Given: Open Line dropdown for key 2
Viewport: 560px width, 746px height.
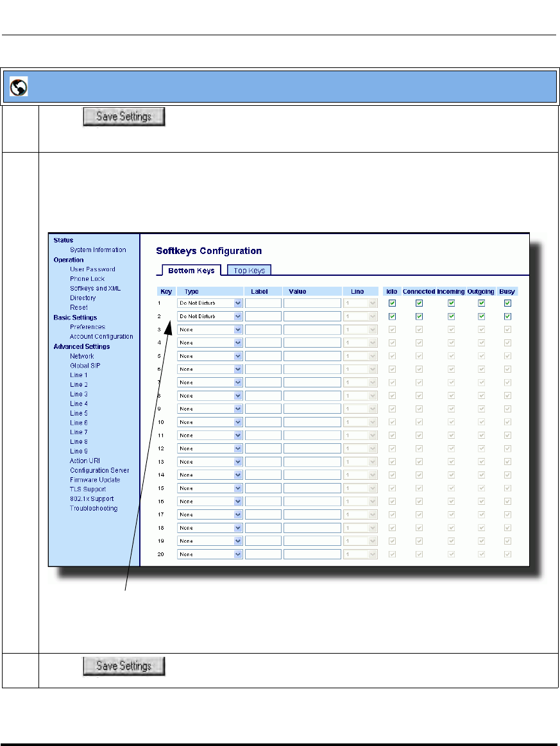Looking at the screenshot, I should tap(360, 316).
